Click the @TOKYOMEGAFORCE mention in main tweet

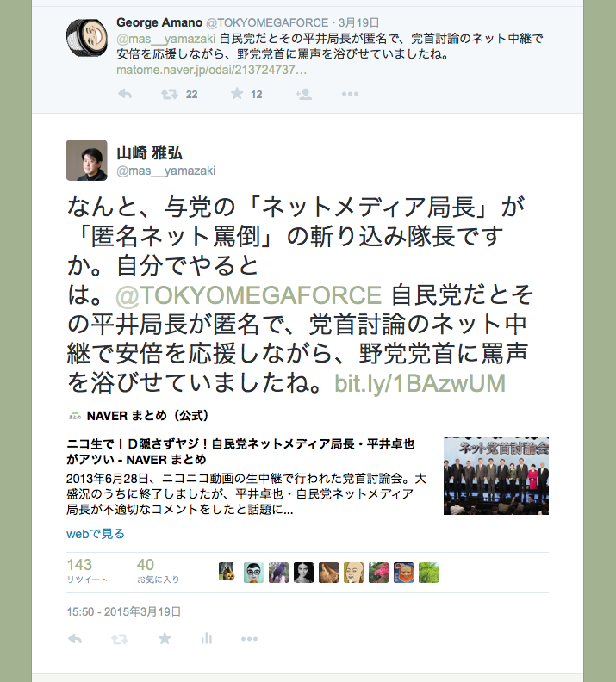click(248, 295)
